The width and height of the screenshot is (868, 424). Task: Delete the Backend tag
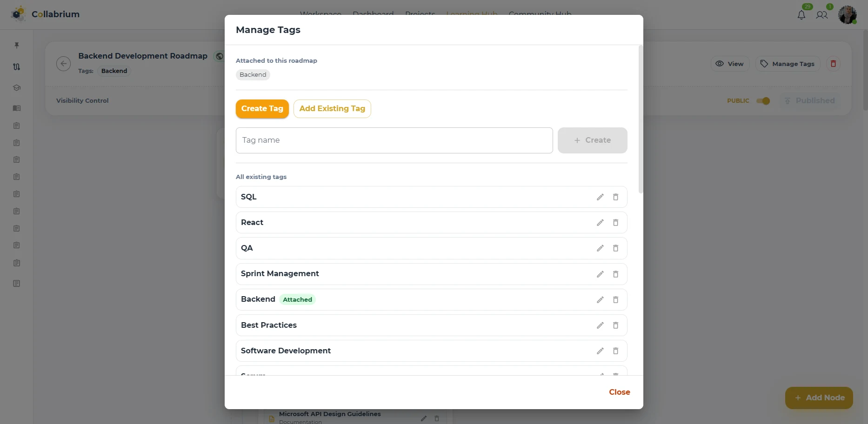coord(615,300)
